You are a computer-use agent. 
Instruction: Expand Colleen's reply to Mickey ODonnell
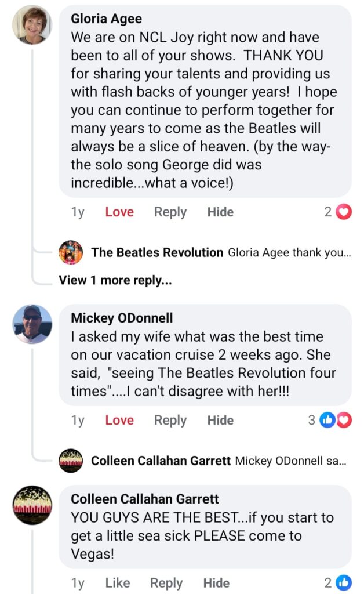coord(290,461)
